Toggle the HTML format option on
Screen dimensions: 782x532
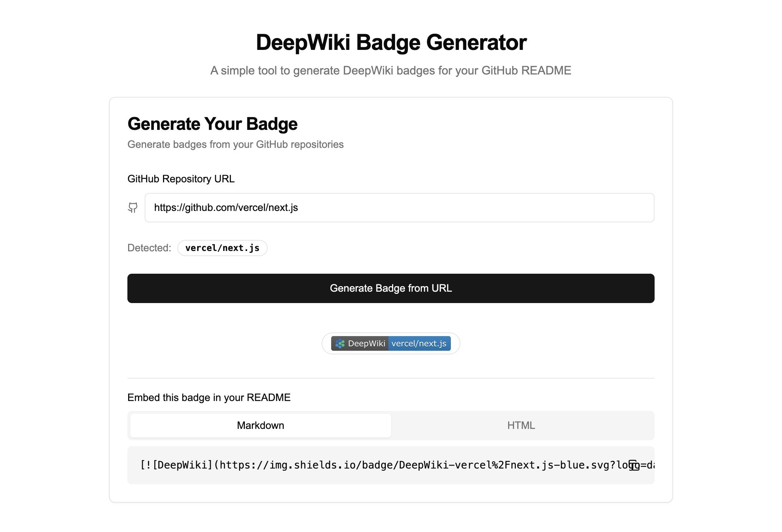pos(521,425)
